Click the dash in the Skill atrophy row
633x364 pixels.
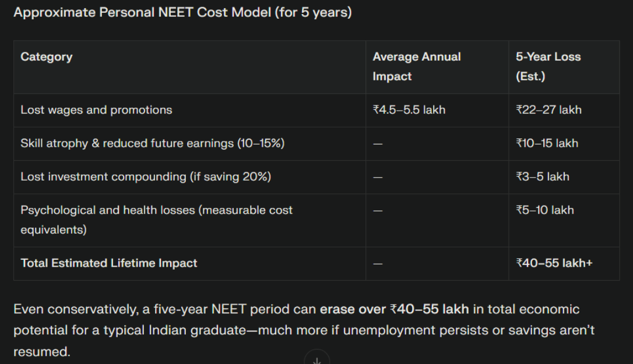378,144
